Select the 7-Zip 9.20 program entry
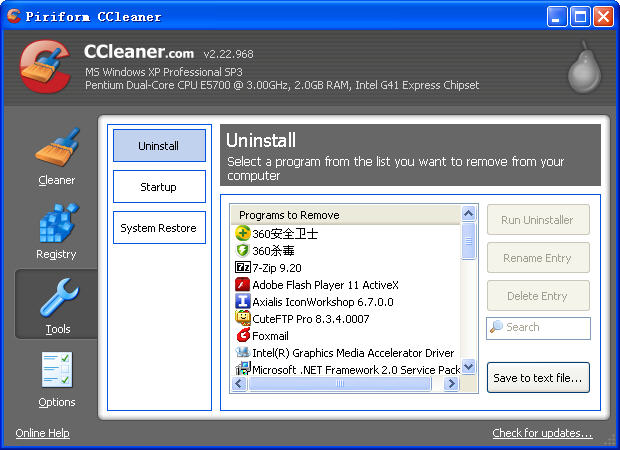Screen dimensions: 620x450 click(277, 268)
